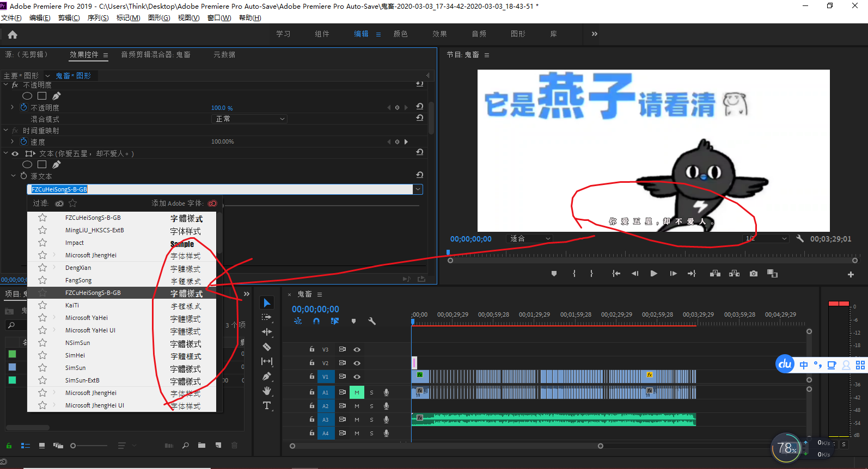Click the Play button in Program monitor

(x=654, y=274)
